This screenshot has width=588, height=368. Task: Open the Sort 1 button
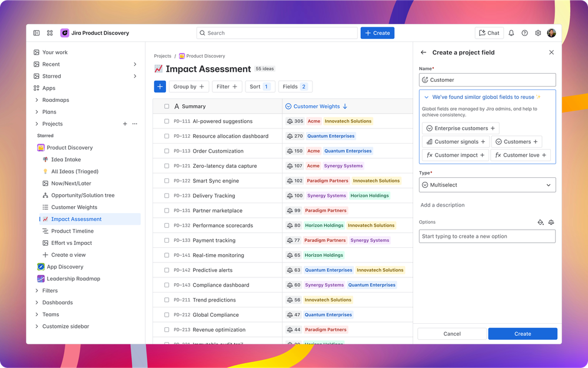[260, 87]
